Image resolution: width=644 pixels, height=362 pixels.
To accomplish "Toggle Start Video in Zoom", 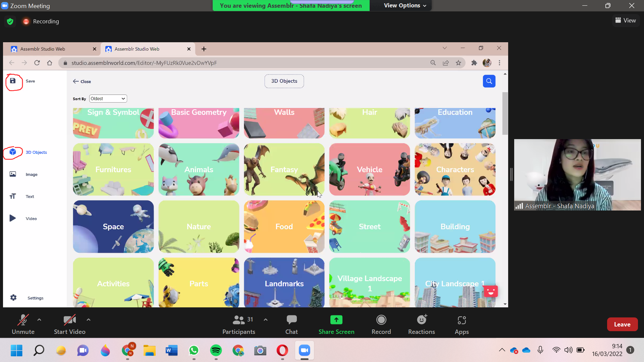I will pos(69,320).
